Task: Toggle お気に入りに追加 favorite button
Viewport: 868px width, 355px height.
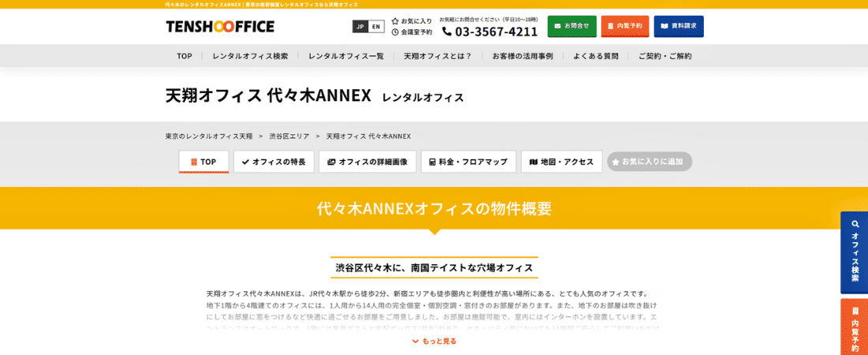Action: coord(649,162)
